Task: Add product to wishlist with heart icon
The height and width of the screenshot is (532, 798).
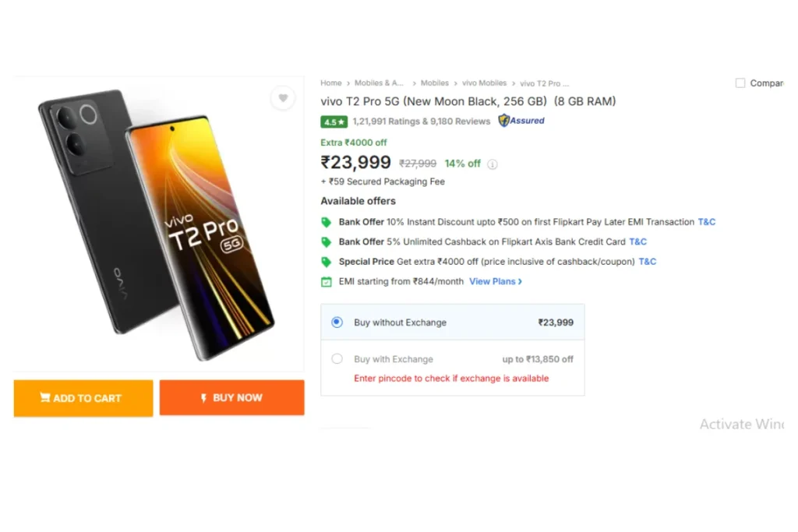Action: pyautogui.click(x=283, y=98)
